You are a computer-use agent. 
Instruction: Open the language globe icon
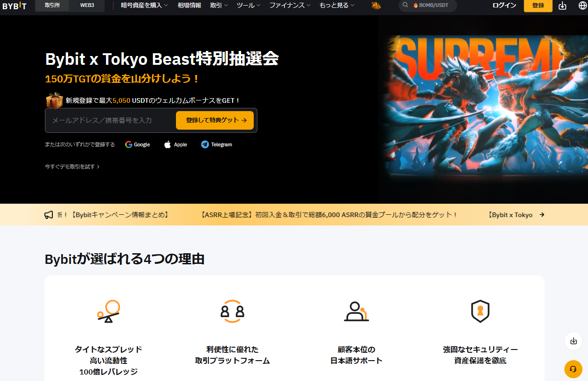(582, 6)
